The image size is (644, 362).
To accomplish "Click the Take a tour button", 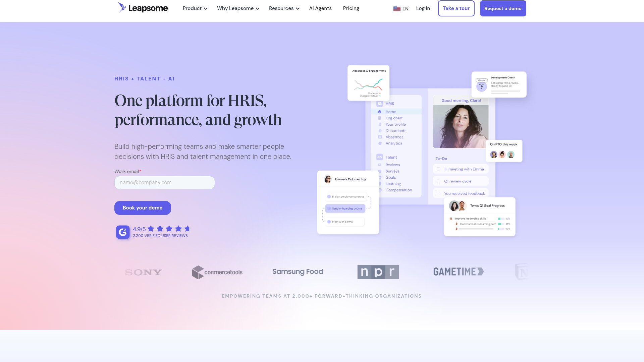I will 456,8.
